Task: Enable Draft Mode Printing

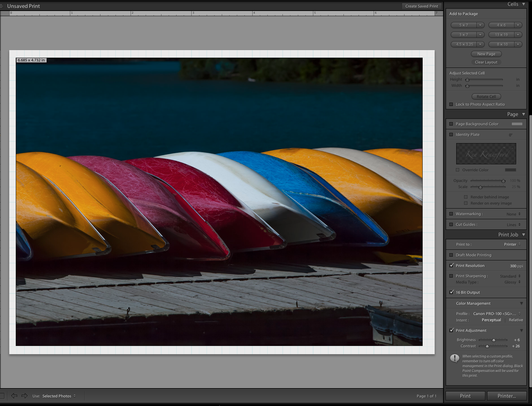Action: (451, 255)
